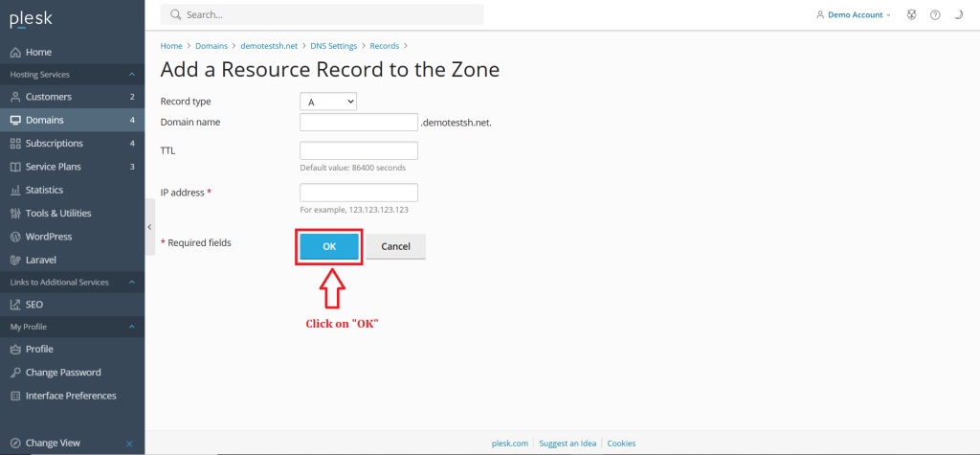The image size is (980, 455).
Task: Click demotestsh.net breadcrumb link
Action: click(269, 46)
